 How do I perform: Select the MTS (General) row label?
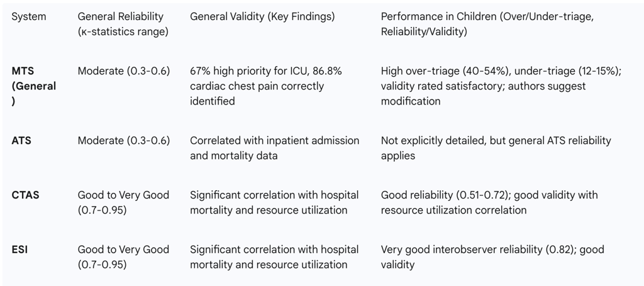click(34, 86)
